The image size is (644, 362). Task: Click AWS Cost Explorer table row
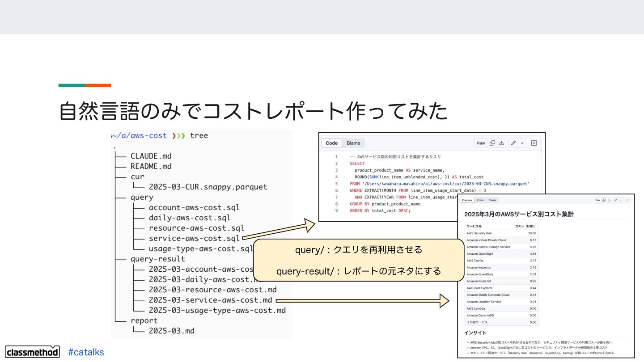[501, 288]
